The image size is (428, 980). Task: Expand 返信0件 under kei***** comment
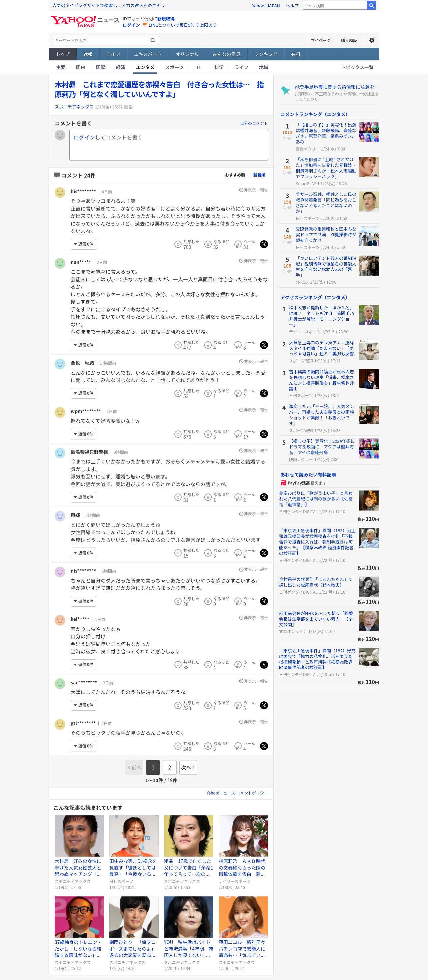click(84, 665)
